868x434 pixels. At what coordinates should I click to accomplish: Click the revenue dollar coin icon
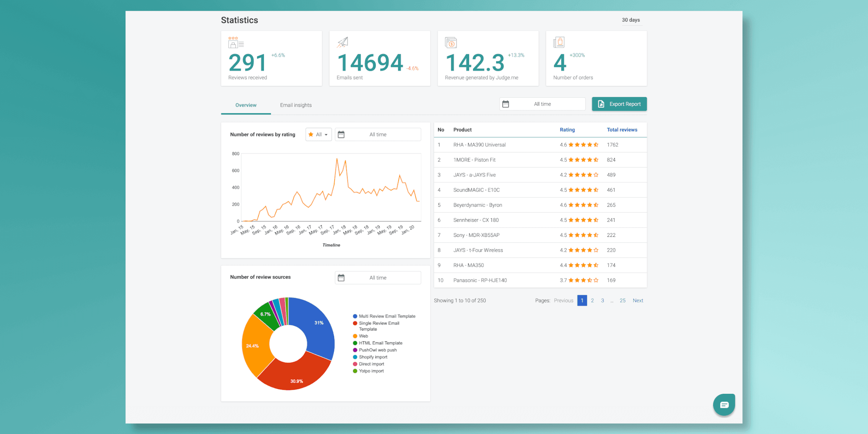click(x=451, y=43)
